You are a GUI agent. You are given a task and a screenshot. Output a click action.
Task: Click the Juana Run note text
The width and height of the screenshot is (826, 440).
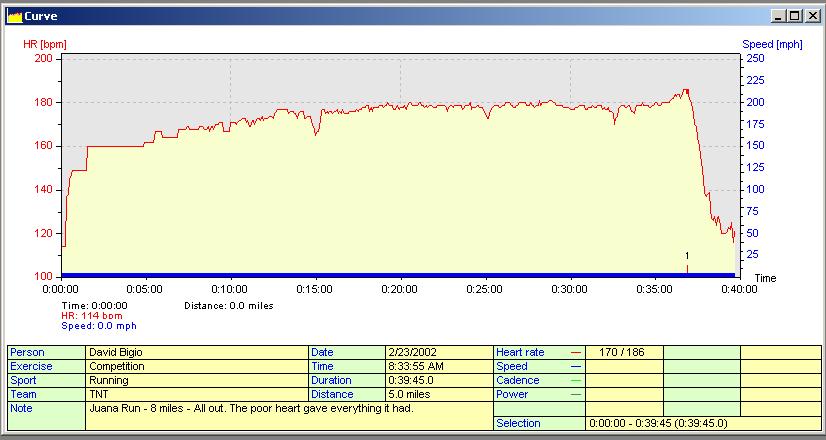click(250, 409)
